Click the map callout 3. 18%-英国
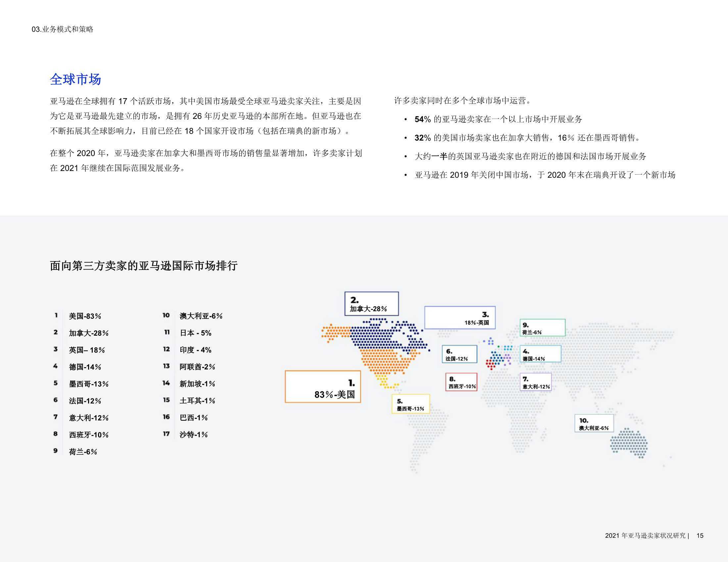The image size is (728, 562). pos(460,318)
